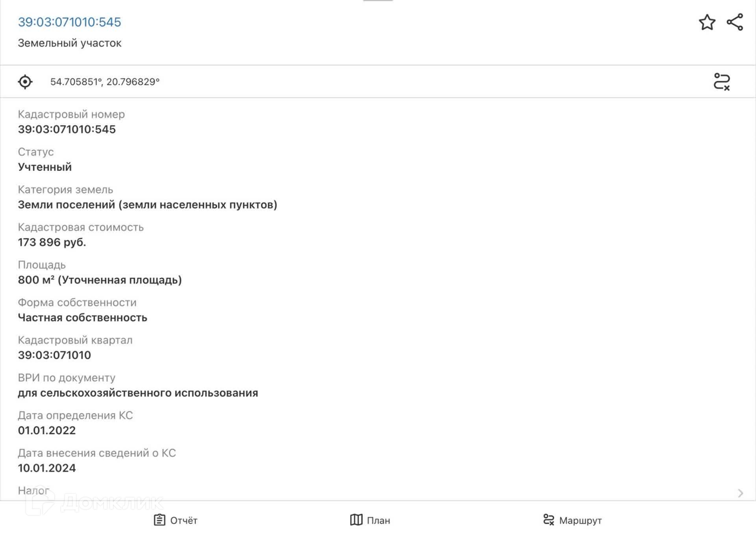Click the drag handle at the panel top

pos(378,1)
